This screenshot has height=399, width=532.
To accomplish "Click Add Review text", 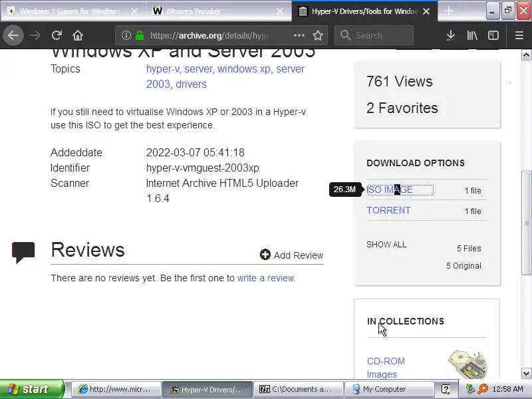I will 299,255.
